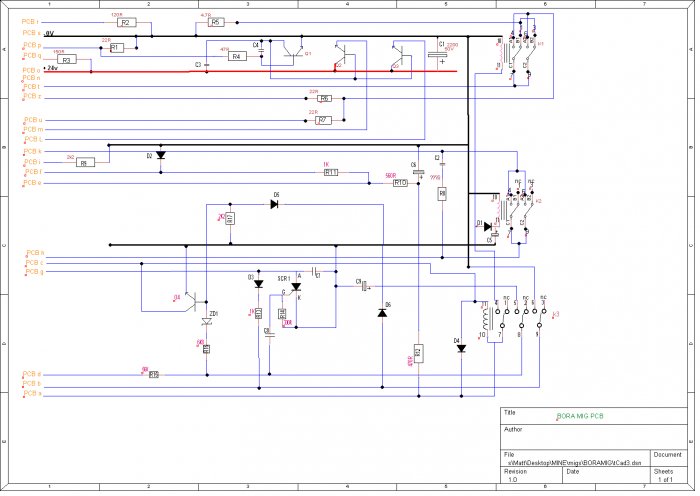Click the R11 resistor box
The width and height of the screenshot is (700, 496).
331,172
